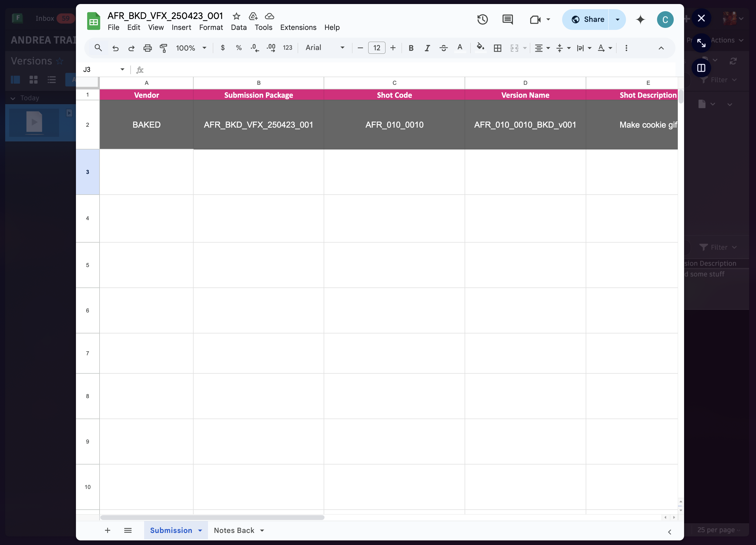
Task: Open the Format menu
Action: point(211,27)
